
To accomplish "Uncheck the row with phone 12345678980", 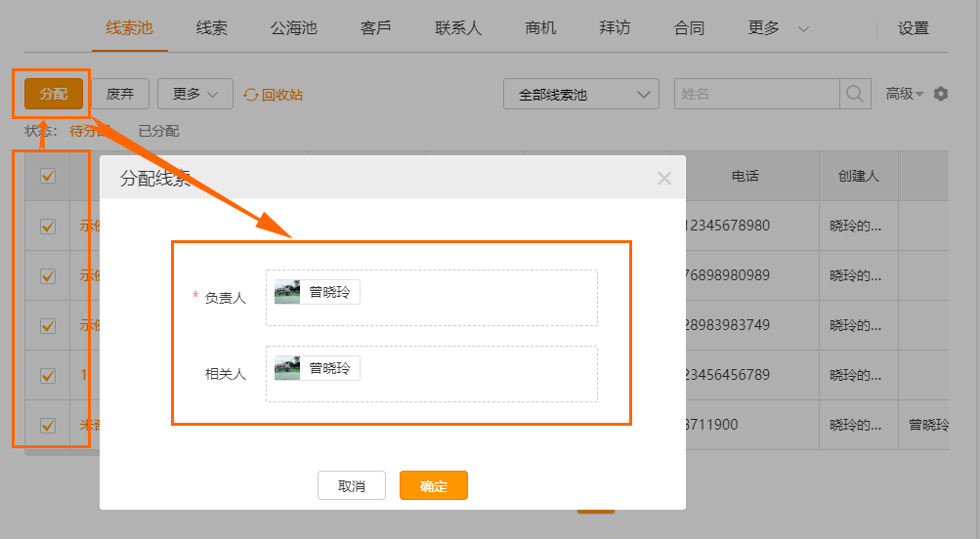I will pos(48,227).
